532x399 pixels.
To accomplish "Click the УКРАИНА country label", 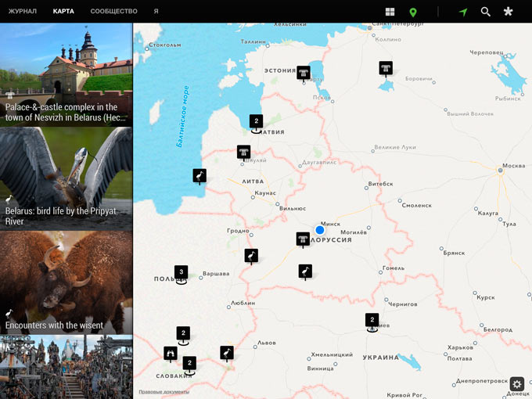I will point(381,358).
